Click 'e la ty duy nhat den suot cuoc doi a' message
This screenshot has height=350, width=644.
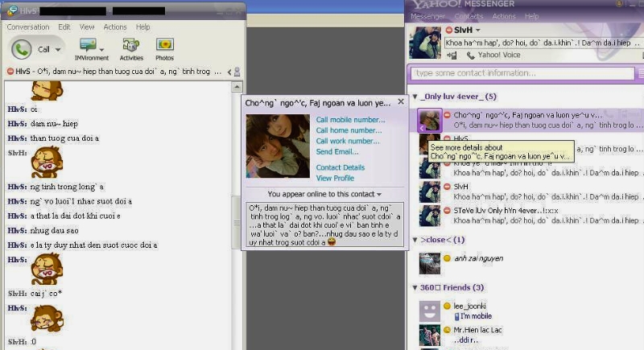tap(93, 245)
